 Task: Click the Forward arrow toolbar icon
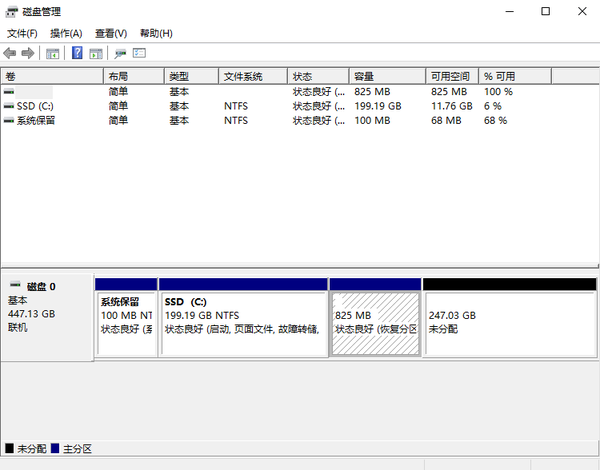tap(28, 53)
